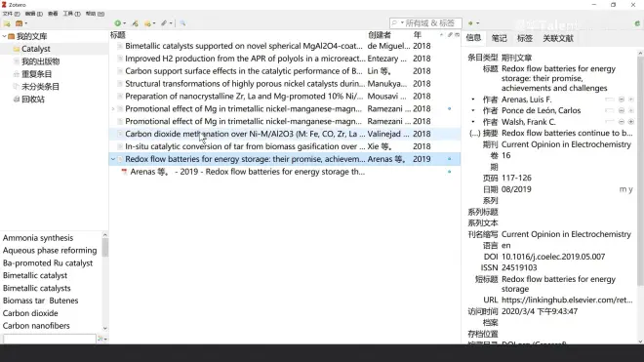Image resolution: width=644 pixels, height=362 pixels.
Task: Open creator type dropdown for Arenas
Action: (x=473, y=100)
